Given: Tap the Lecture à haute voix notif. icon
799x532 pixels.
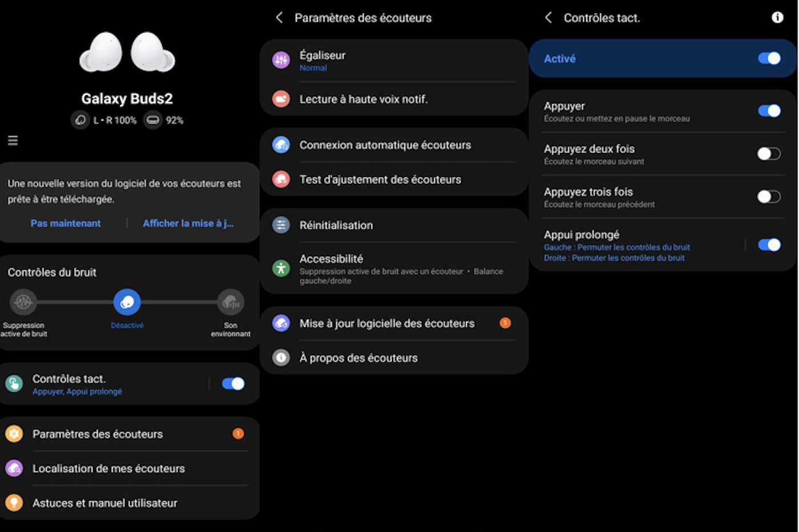Looking at the screenshot, I should click(x=281, y=99).
